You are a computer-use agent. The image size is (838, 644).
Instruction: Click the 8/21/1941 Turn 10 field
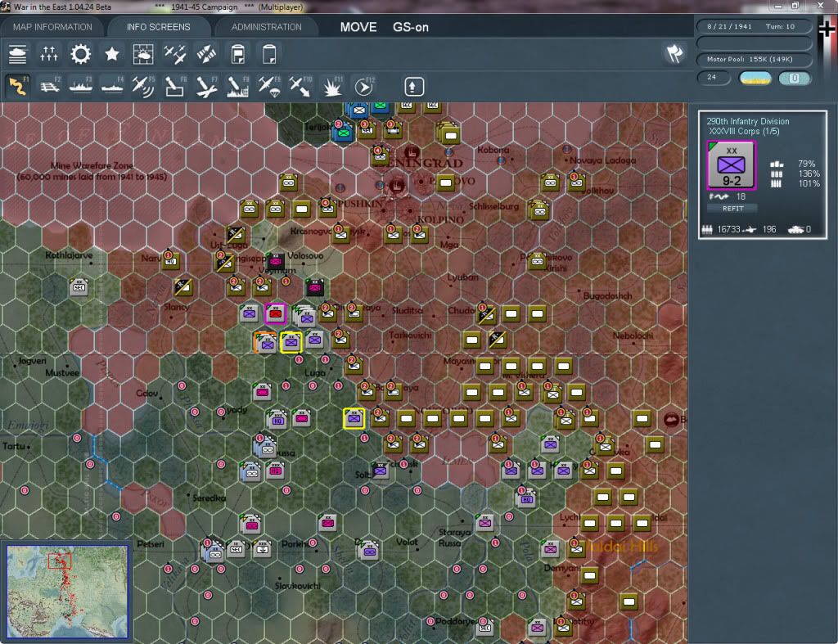click(753, 26)
